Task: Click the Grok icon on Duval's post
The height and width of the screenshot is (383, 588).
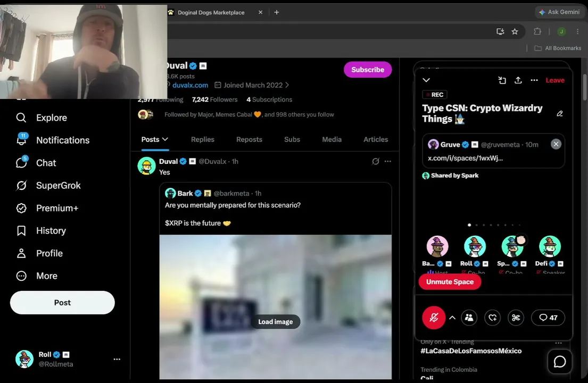Action: (375, 161)
